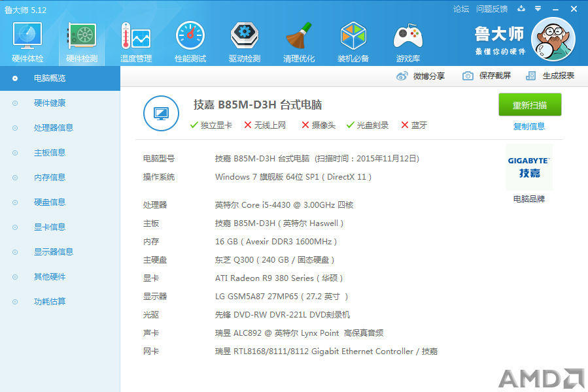Screen dimensions: 588x392
Task: Click 微博分享 share text
Action: pos(428,76)
